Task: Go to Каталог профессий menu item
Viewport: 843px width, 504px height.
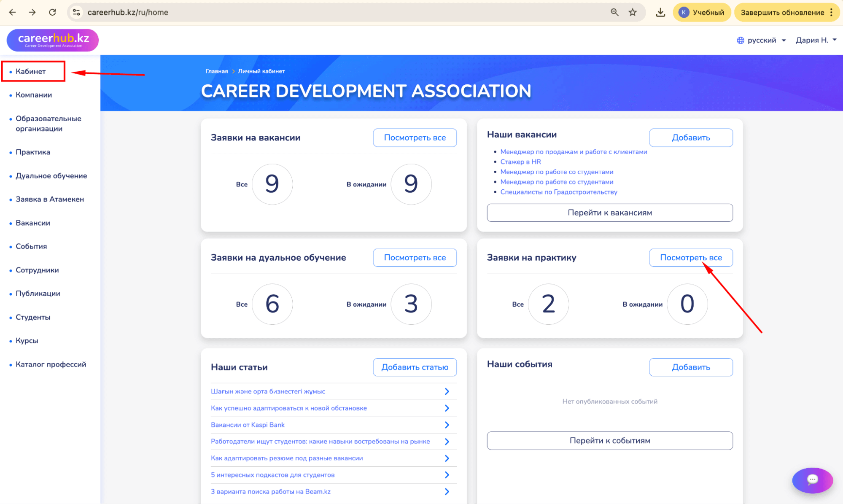Action: pyautogui.click(x=51, y=364)
